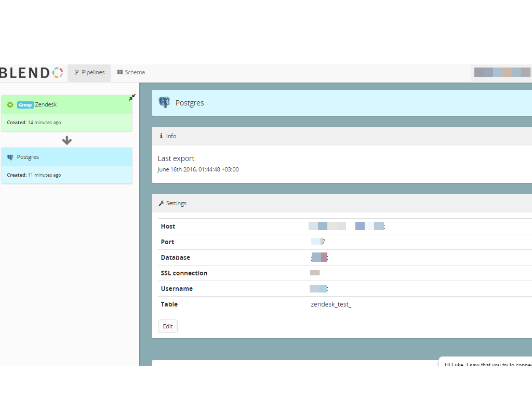Click the down arrow between pipeline cards
This screenshot has width=532, height=399.
(x=66, y=140)
